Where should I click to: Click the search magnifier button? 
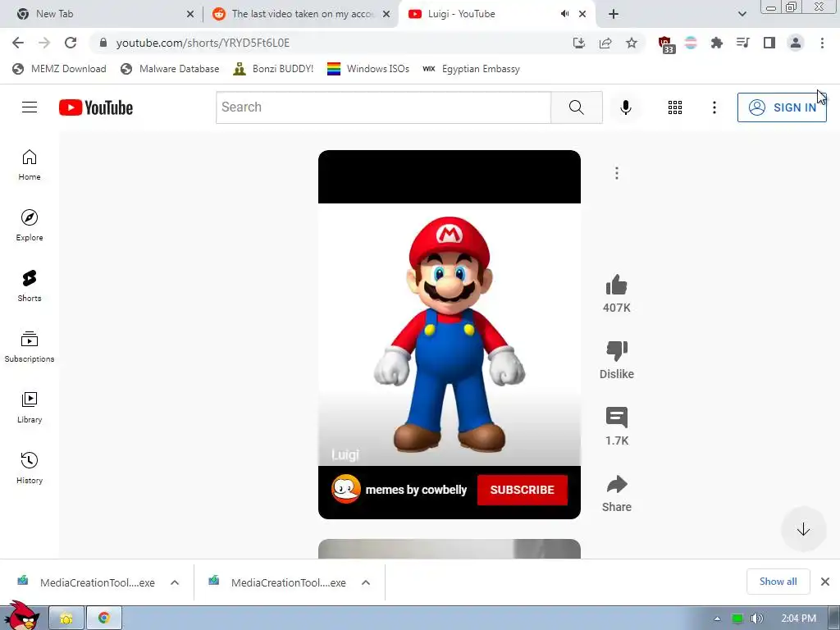point(577,107)
